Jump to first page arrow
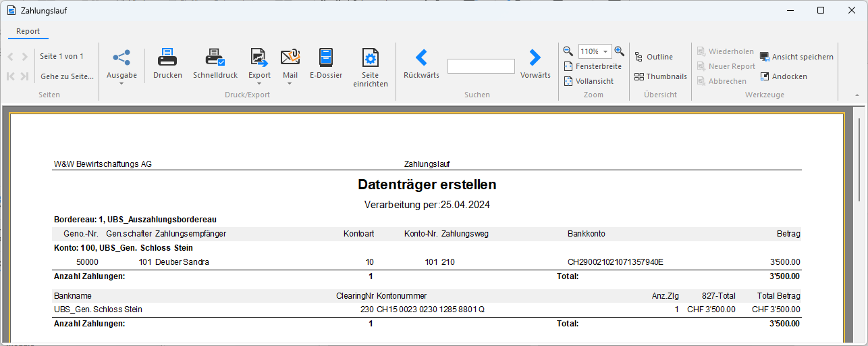The height and width of the screenshot is (346, 868). click(x=11, y=76)
